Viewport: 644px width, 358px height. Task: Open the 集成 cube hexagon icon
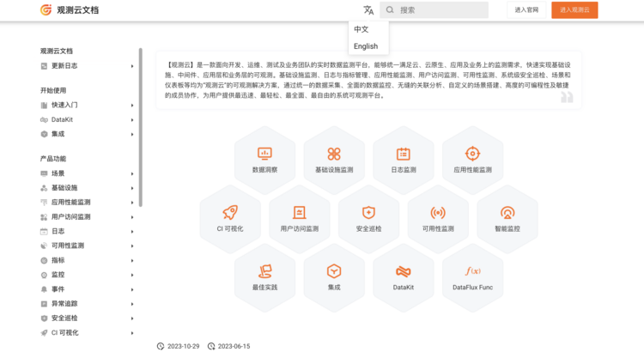334,271
